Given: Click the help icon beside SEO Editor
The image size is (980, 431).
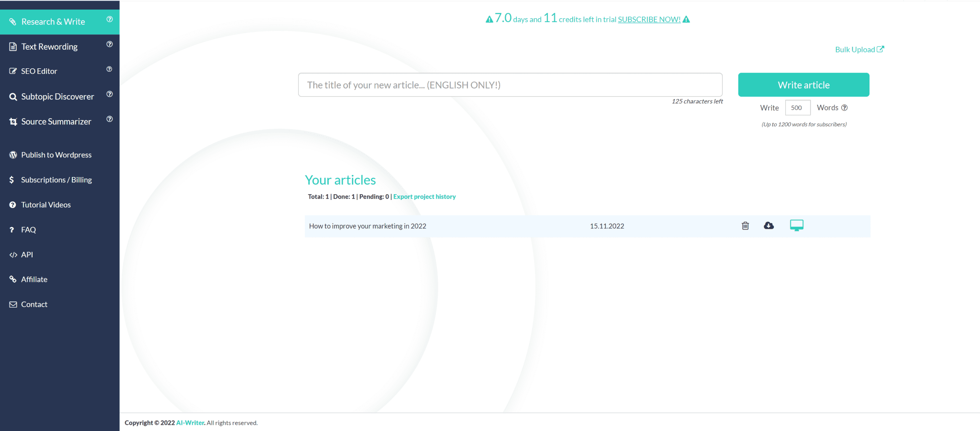Looking at the screenshot, I should [110, 69].
